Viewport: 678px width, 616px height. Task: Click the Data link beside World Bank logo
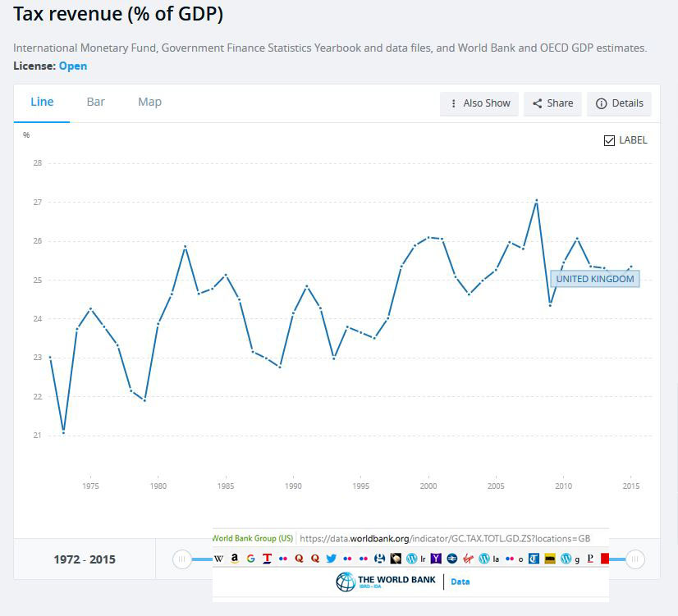[x=460, y=581]
